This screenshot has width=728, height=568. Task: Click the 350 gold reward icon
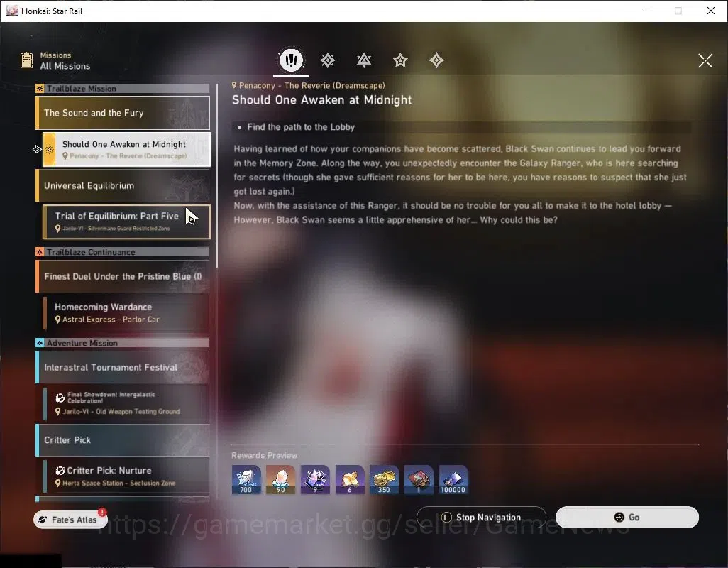point(384,480)
